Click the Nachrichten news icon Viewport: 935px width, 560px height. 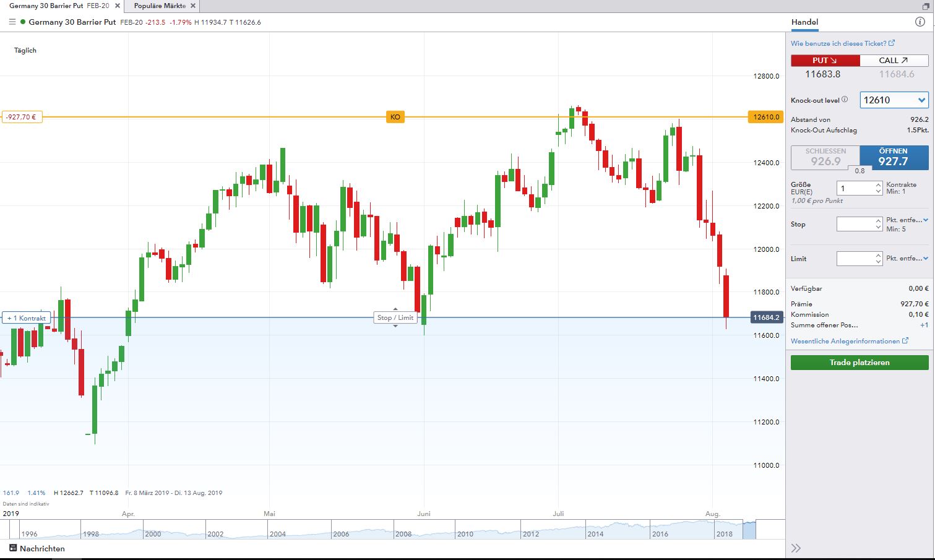coord(13,548)
